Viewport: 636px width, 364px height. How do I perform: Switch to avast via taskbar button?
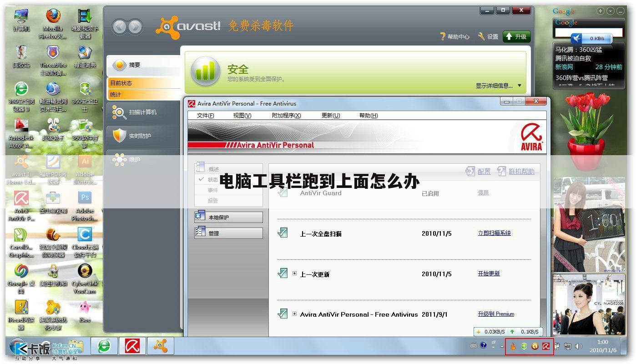point(161,346)
